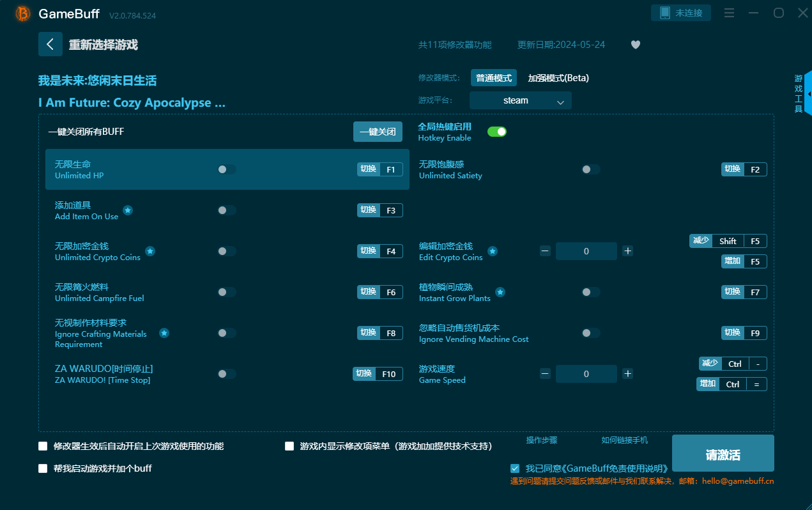Increase Edit Crypto Coins with plus button
812x510 pixels.
pyautogui.click(x=628, y=251)
